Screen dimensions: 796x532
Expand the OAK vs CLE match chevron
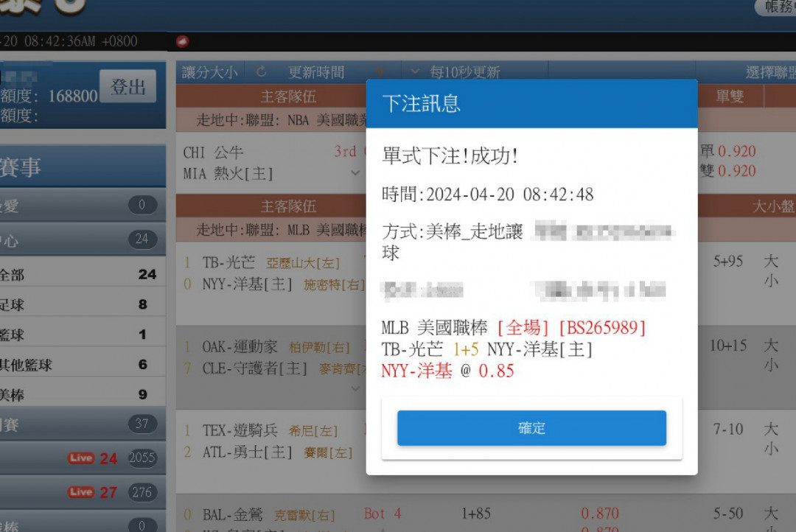(355, 388)
